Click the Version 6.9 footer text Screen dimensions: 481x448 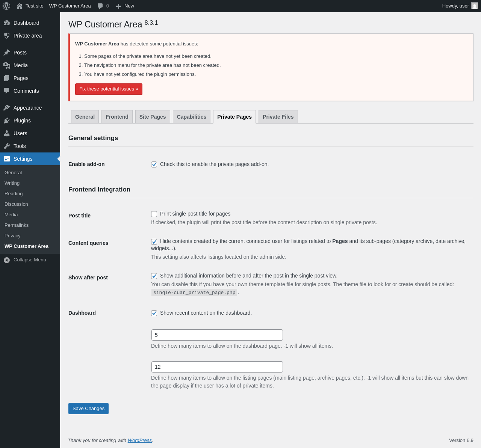pyautogui.click(x=461, y=440)
